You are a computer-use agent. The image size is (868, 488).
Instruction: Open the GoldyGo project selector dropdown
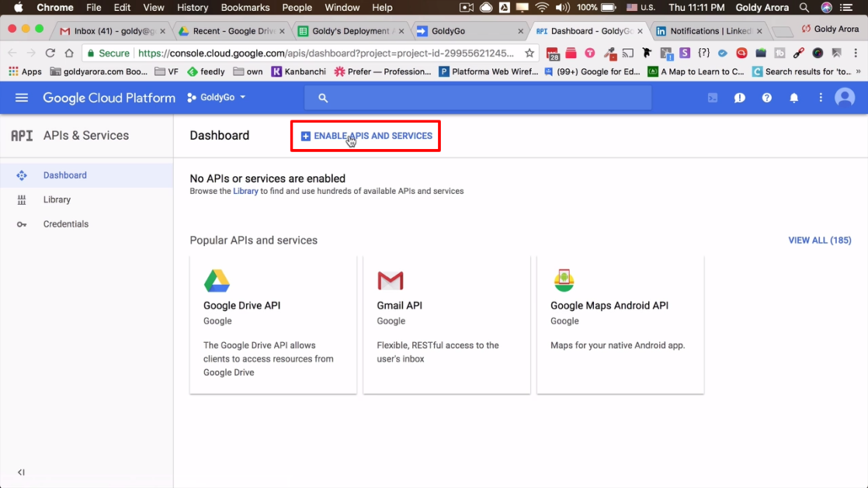coord(217,98)
